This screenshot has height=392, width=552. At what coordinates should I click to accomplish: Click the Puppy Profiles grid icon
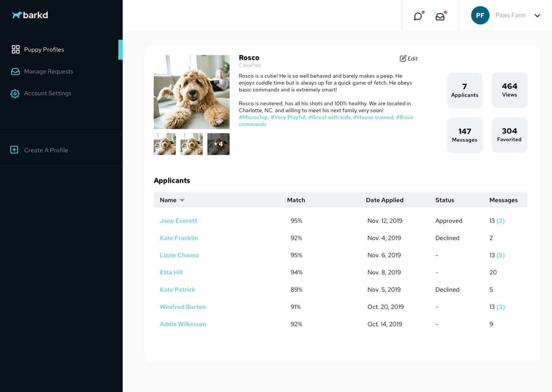[x=15, y=49]
